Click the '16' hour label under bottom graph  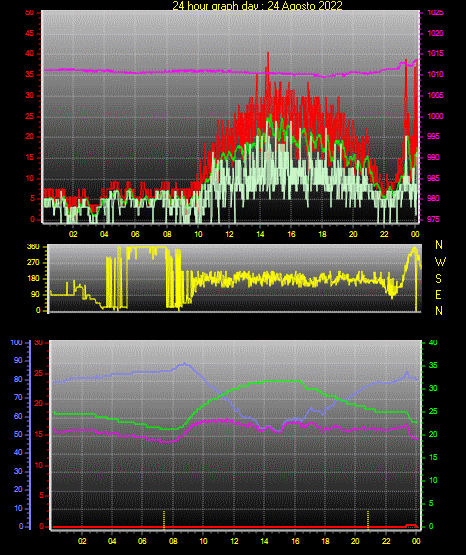[295, 541]
